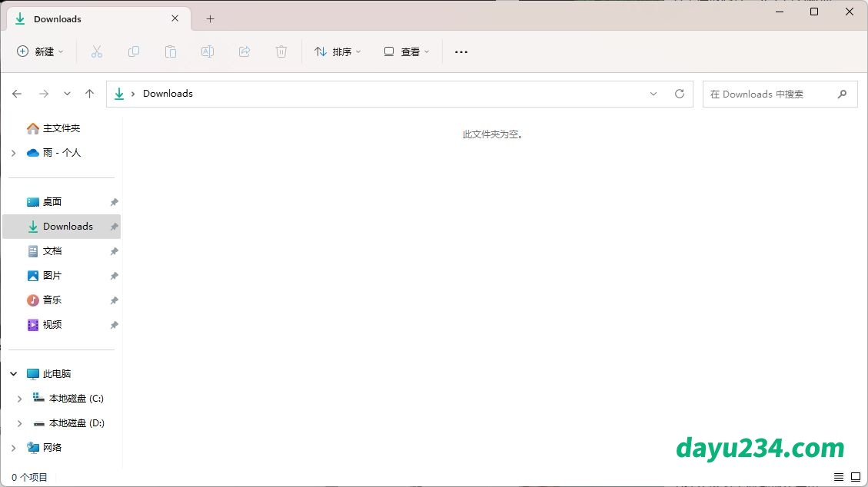Screen dimensions: 868x487
Task: Click the Copy icon in toolbar
Action: [x=134, y=51]
